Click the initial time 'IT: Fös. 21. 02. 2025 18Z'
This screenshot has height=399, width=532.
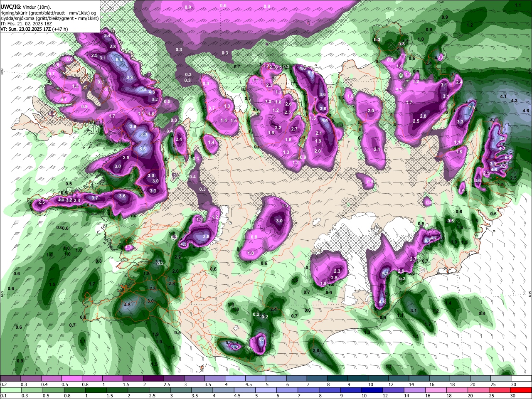click(x=26, y=24)
